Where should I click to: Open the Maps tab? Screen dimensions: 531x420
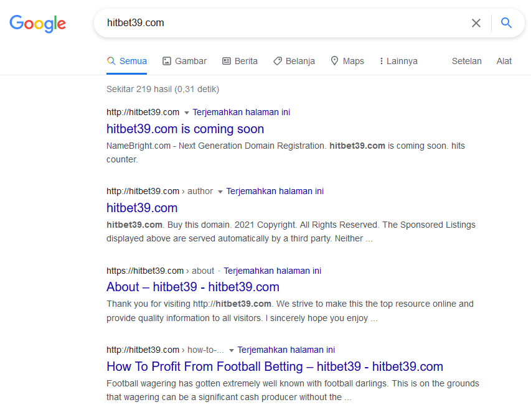pyautogui.click(x=347, y=61)
